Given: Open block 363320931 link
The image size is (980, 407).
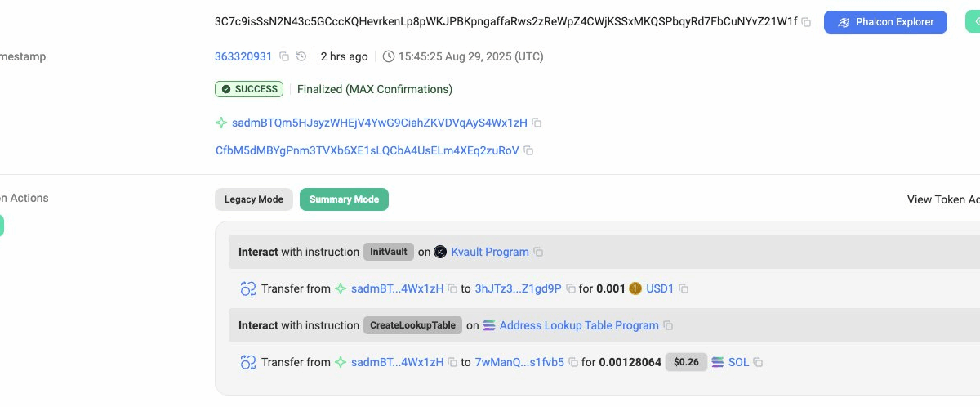Looking at the screenshot, I should (243, 56).
